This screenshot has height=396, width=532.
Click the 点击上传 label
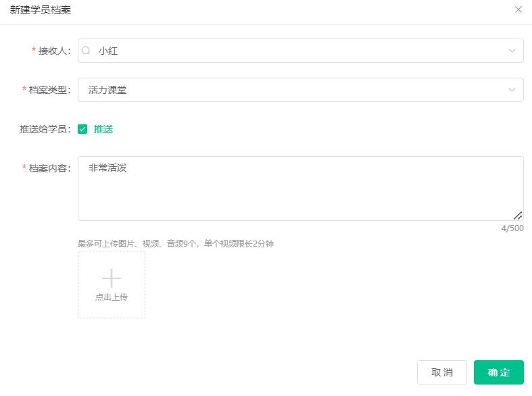[x=112, y=297]
